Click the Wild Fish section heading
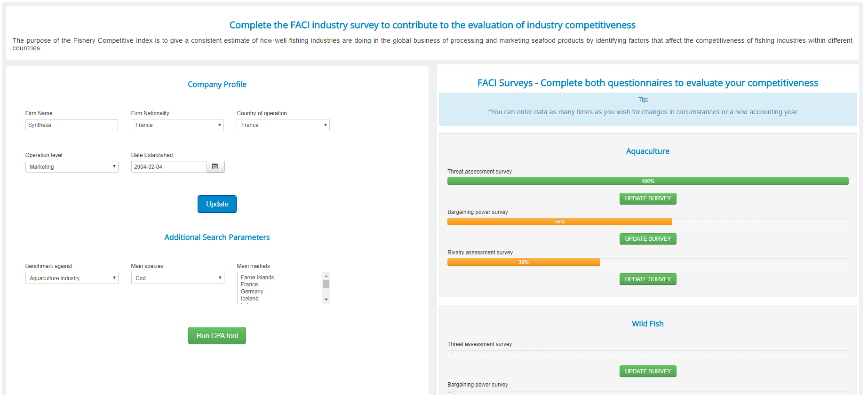868x395 pixels. point(648,324)
